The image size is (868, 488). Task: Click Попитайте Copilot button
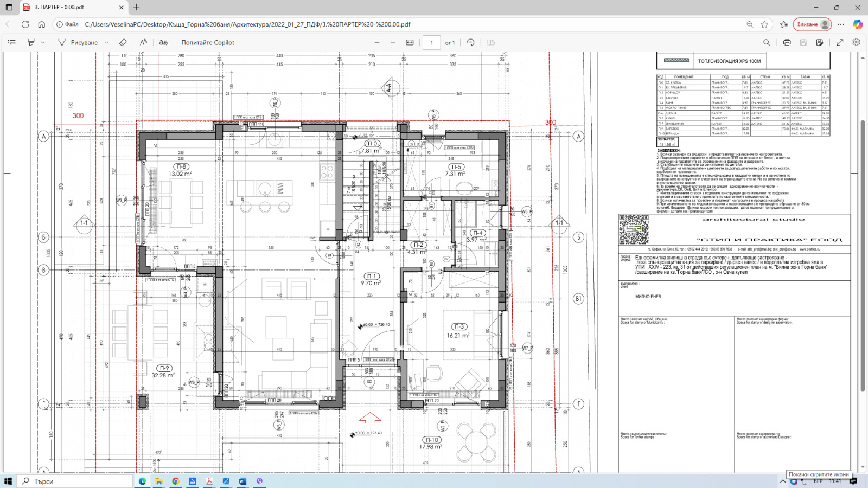click(208, 42)
